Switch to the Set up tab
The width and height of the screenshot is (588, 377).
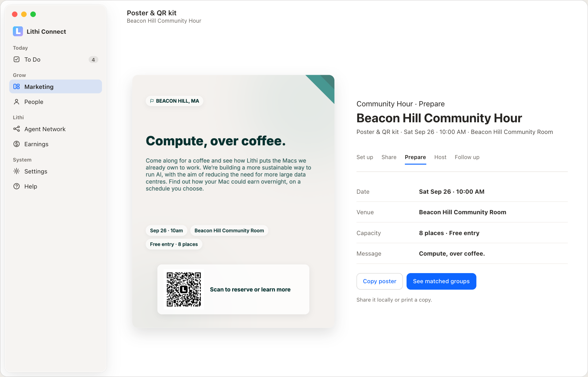coord(365,157)
